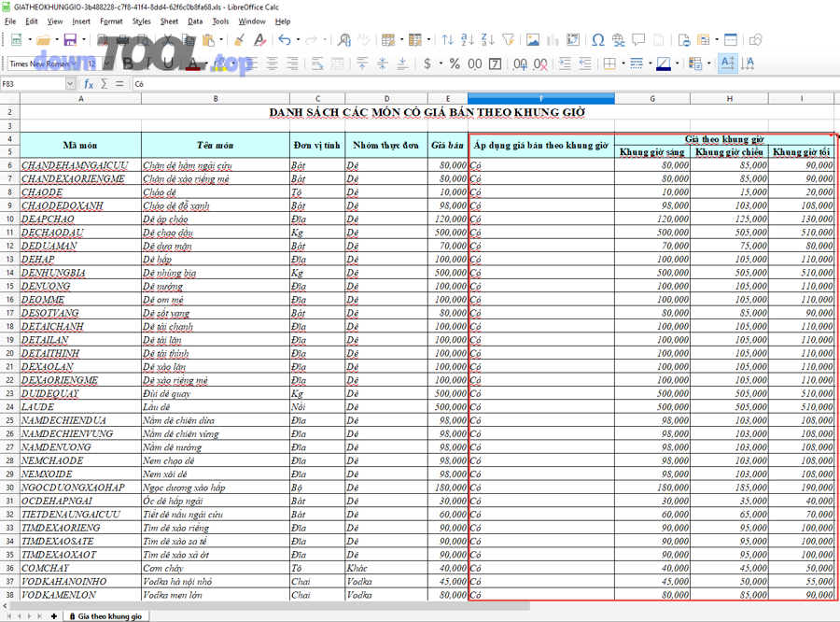
Task: Expand the currency format dropdown arrow
Action: pos(441,64)
